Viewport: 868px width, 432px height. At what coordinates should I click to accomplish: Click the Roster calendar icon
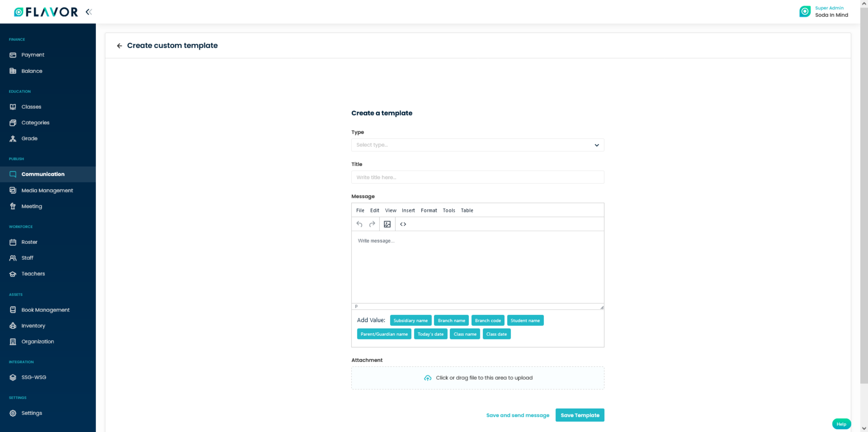pyautogui.click(x=13, y=242)
